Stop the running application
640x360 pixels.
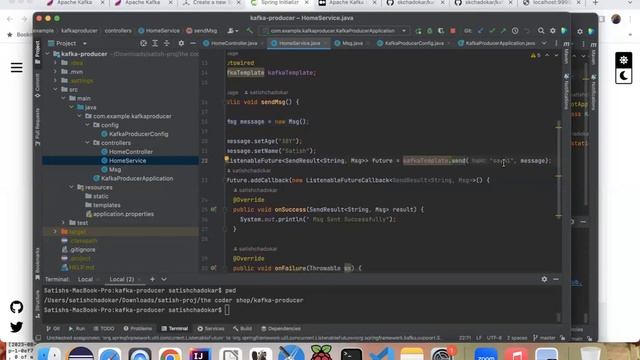(x=453, y=31)
